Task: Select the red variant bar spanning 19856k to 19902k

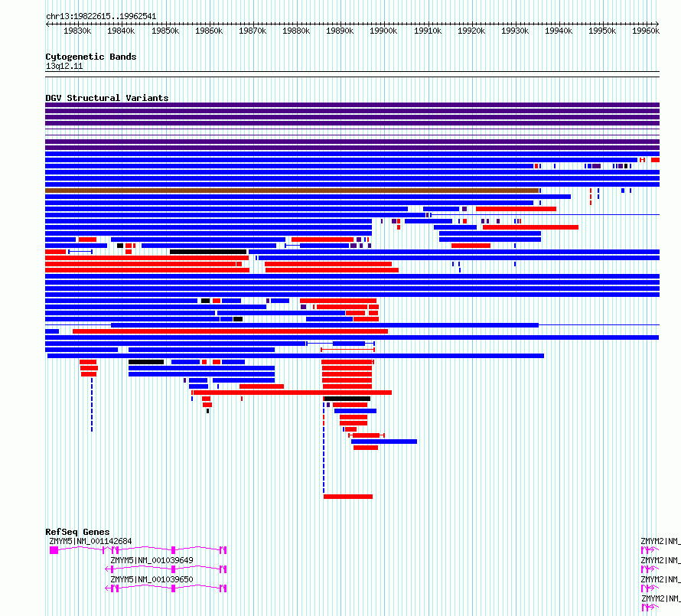Action: click(292, 393)
